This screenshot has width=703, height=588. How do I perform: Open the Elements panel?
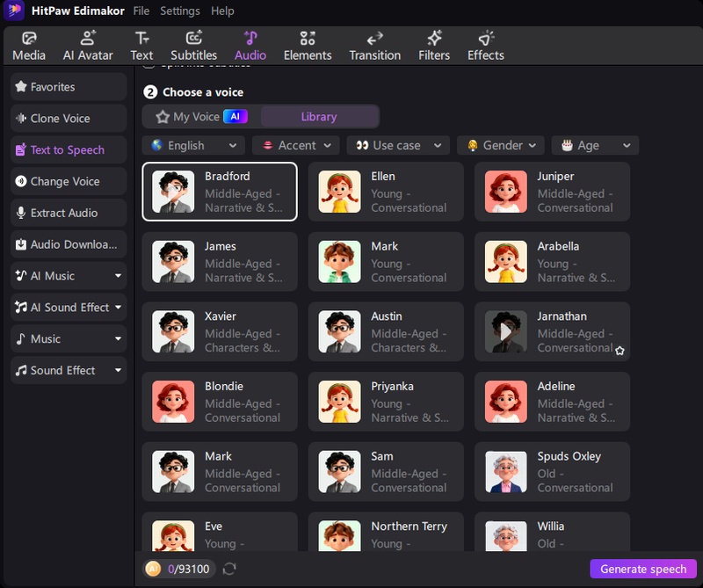[308, 46]
